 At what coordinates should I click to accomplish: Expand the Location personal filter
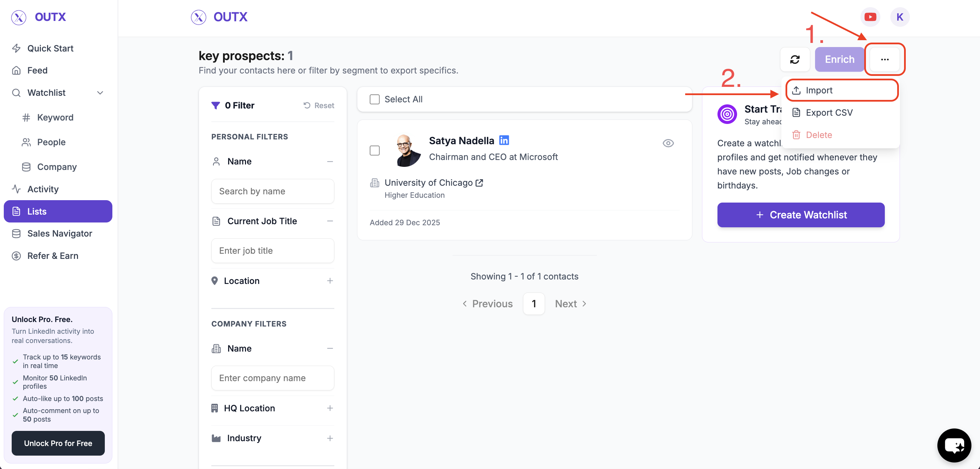[x=330, y=281]
